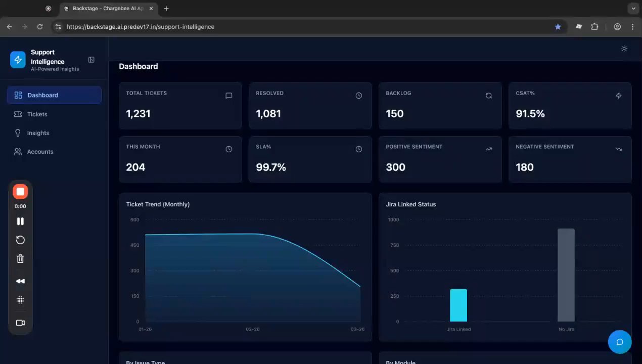Image resolution: width=642 pixels, height=364 pixels.
Task: Click the Total Tickets card
Action: (180, 106)
